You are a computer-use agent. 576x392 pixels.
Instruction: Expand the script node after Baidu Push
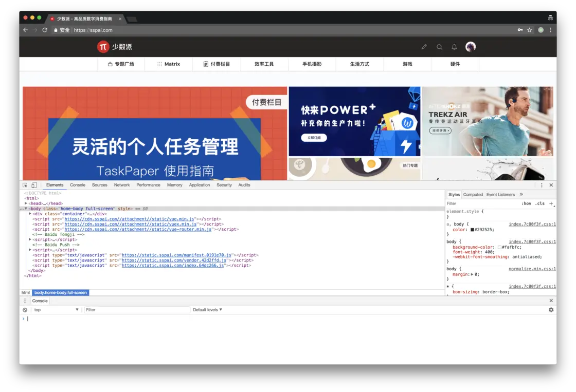[30, 250]
